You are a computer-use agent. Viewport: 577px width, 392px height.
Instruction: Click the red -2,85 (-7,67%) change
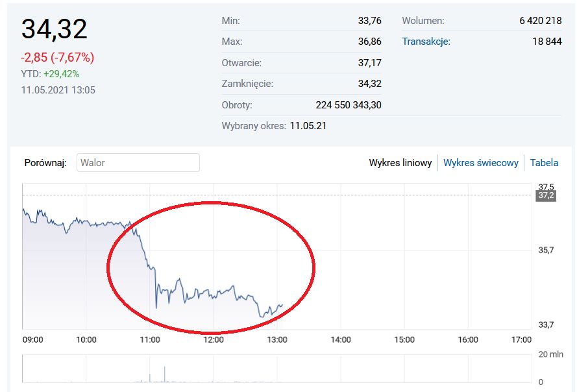pos(57,57)
